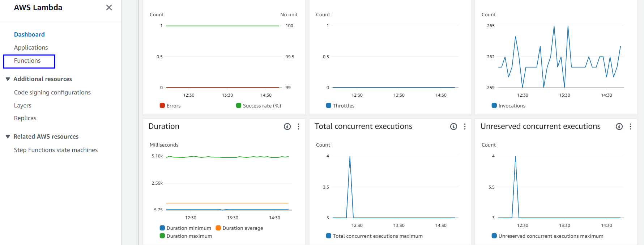Viewport: 644px width, 245px height.
Task: Open Step Functions state machines
Action: [56, 150]
